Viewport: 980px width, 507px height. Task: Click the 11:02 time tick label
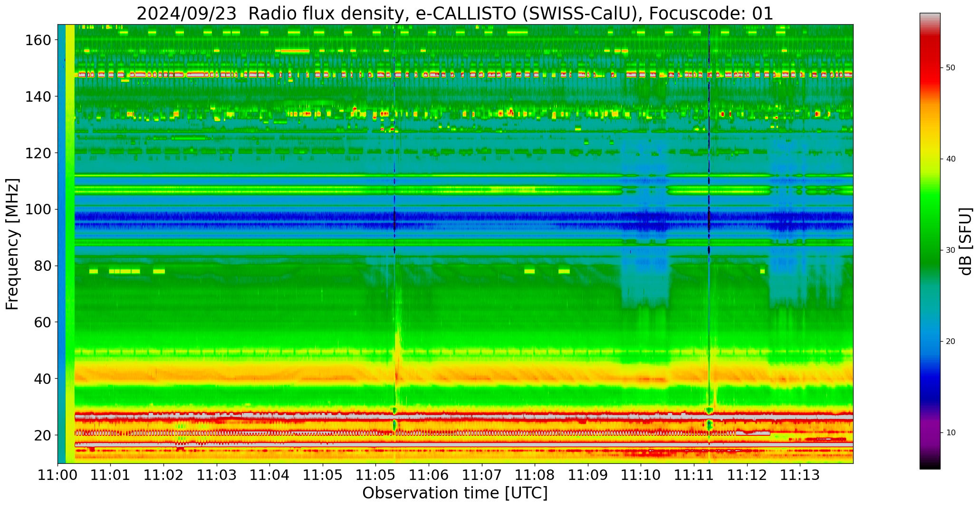pos(164,475)
